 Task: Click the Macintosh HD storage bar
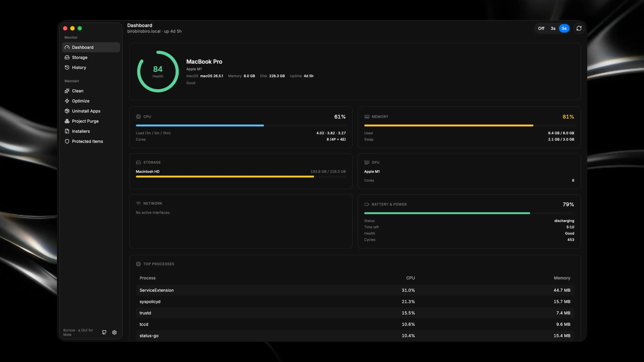[241, 177]
